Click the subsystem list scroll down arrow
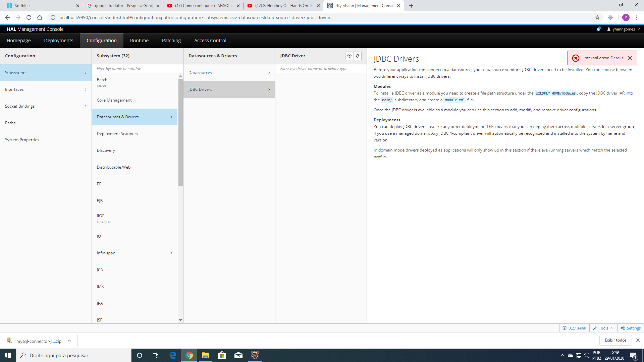 (x=180, y=320)
